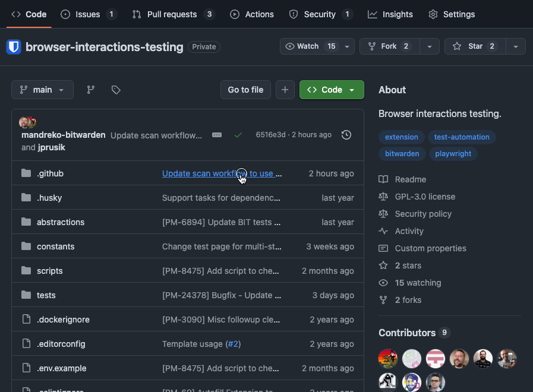Open the constants folder
Image resolution: width=533 pixels, height=392 pixels.
55,246
